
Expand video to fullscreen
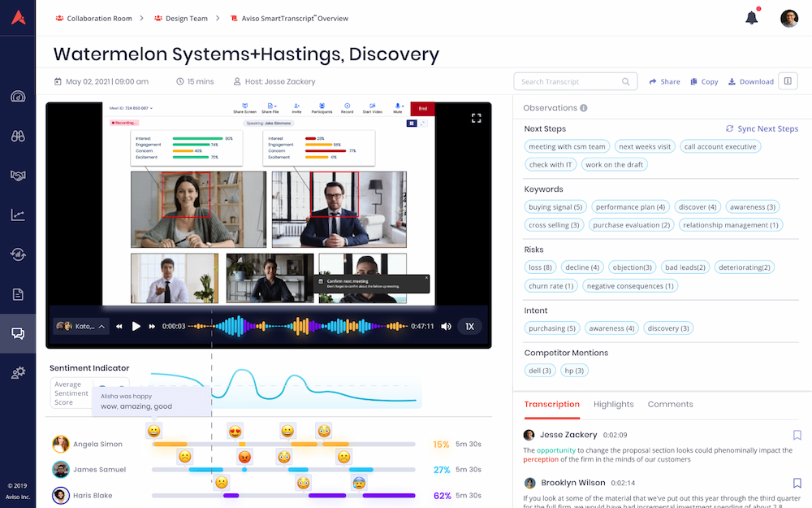pos(477,118)
